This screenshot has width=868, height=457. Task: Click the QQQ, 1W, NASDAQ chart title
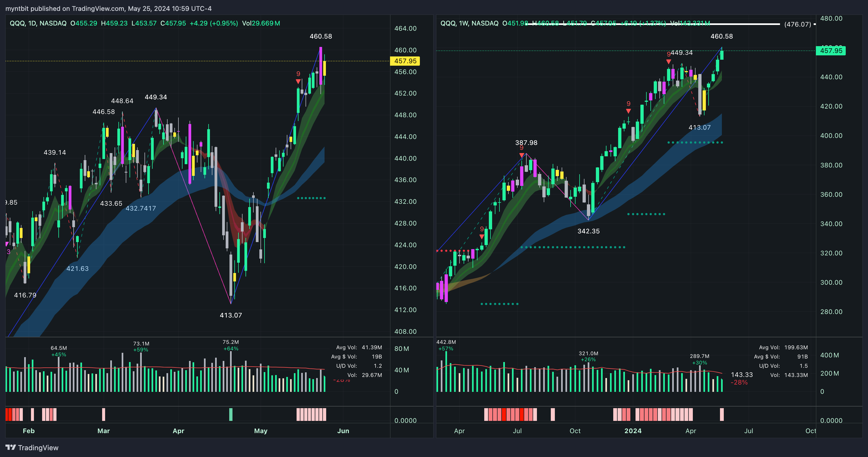(469, 23)
